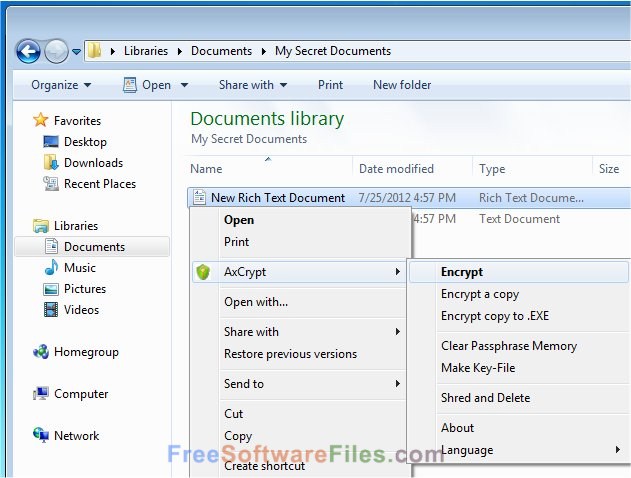This screenshot has width=631, height=478.
Task: Open Music in the navigation pane
Action: point(80,268)
